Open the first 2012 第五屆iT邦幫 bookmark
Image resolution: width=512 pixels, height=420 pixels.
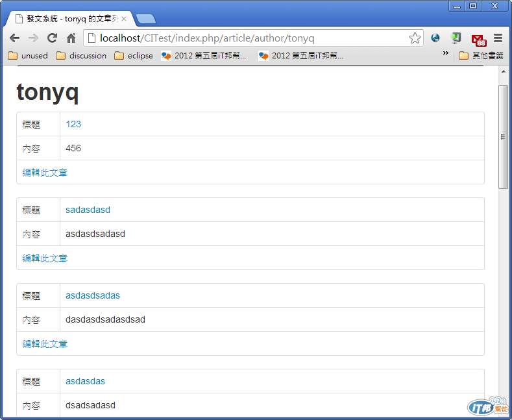coord(203,56)
